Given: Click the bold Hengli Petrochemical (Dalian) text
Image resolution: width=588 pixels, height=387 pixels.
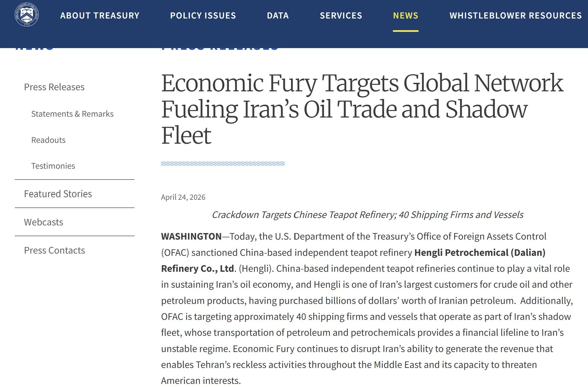Looking at the screenshot, I should point(479,252).
